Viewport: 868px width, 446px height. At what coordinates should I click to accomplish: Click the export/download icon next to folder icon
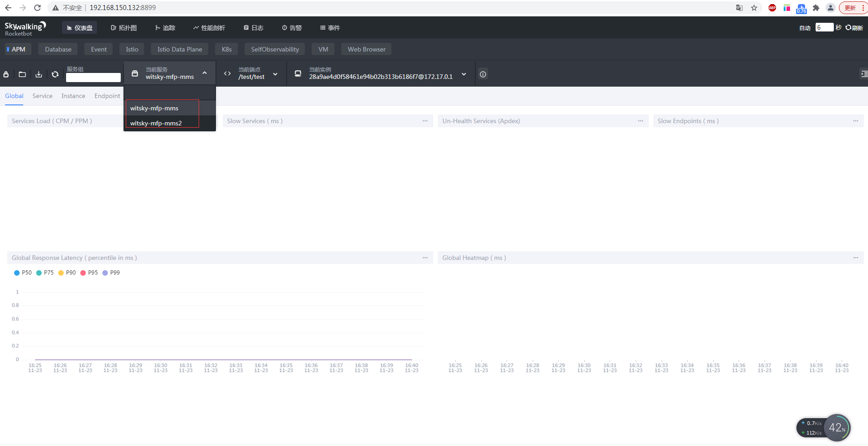[x=39, y=74]
